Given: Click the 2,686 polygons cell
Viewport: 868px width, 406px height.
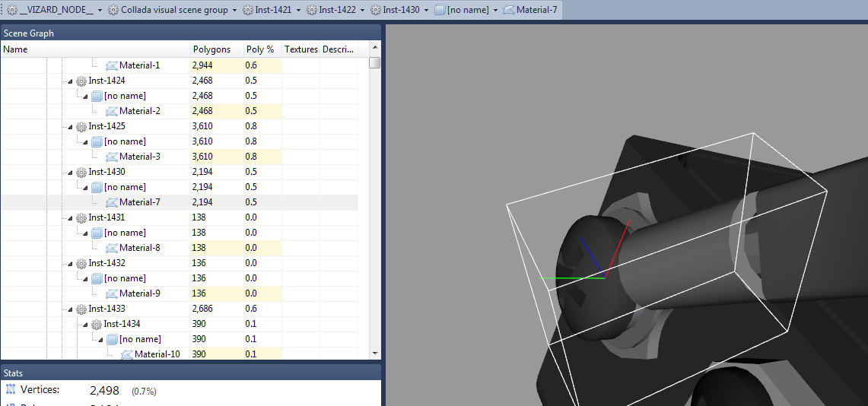Looking at the screenshot, I should (217, 309).
